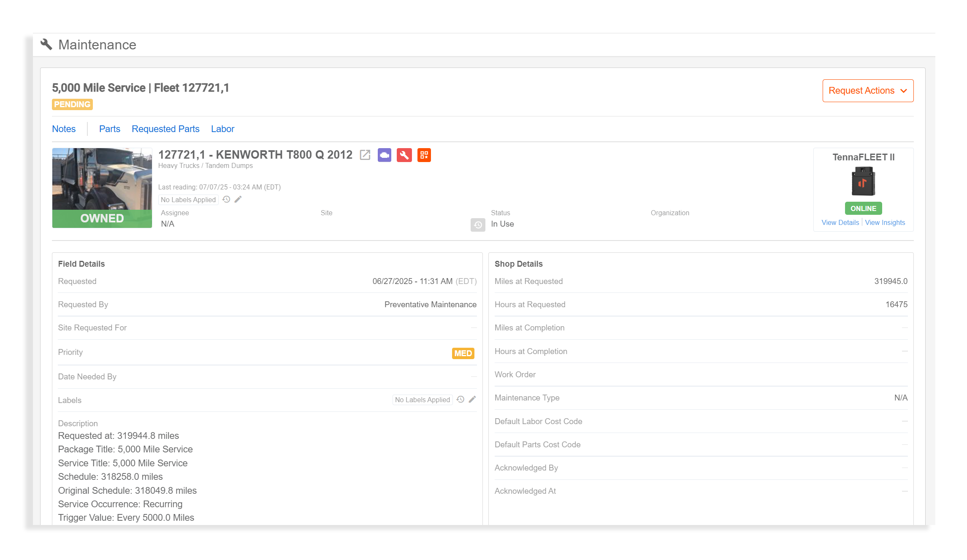Image resolution: width=967 pixels, height=560 pixels.
Task: Open View Insights for TennaFLEET II
Action: [x=885, y=222]
